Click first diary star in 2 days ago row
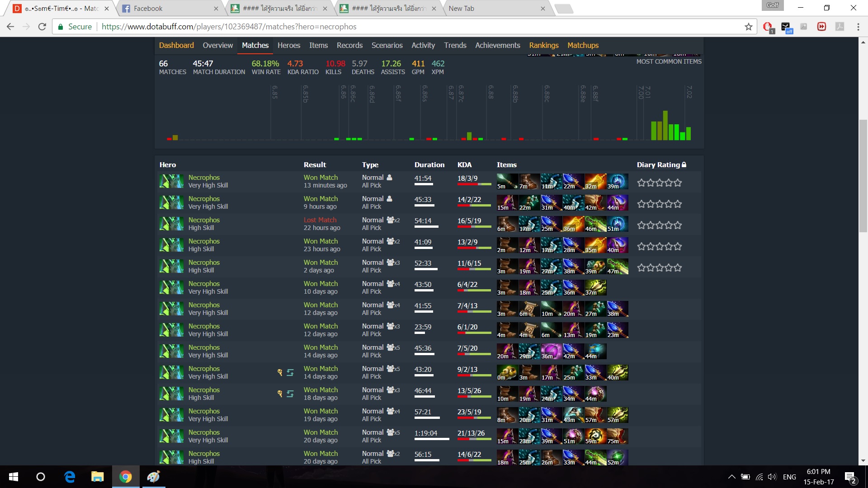 (x=641, y=268)
